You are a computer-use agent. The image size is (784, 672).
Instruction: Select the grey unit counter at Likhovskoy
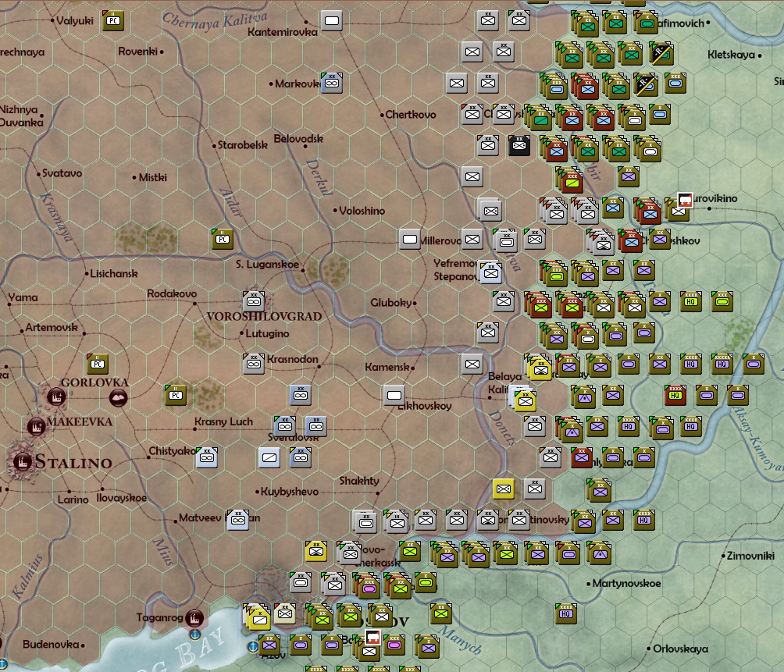[x=394, y=395]
